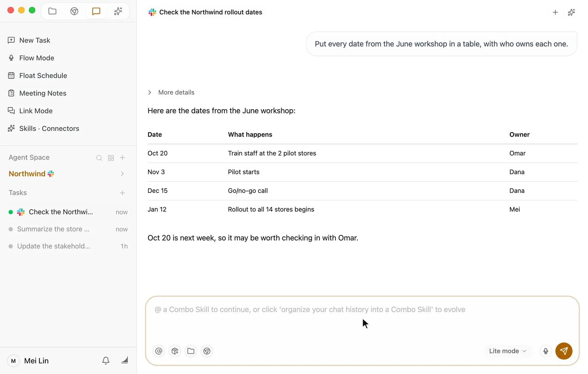The height and width of the screenshot is (374, 588).
Task: Start a new chat with the plus icon beside the conversation title
Action: coord(555,12)
